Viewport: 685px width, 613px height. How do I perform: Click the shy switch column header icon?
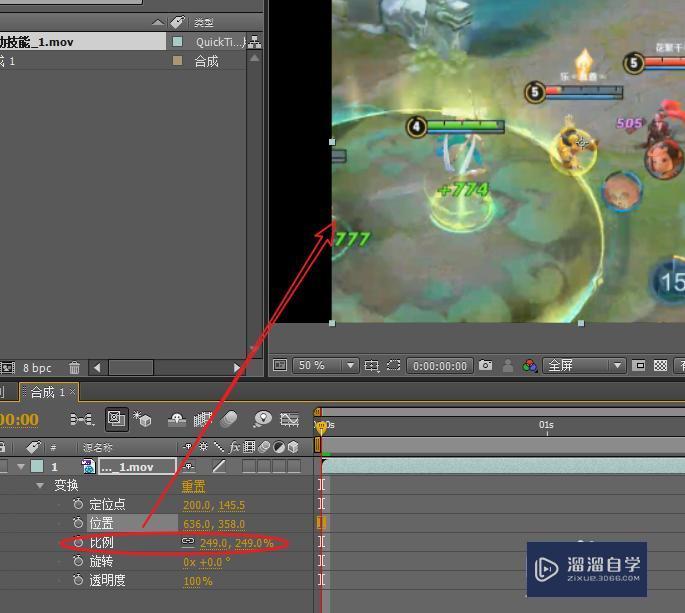click(x=188, y=447)
